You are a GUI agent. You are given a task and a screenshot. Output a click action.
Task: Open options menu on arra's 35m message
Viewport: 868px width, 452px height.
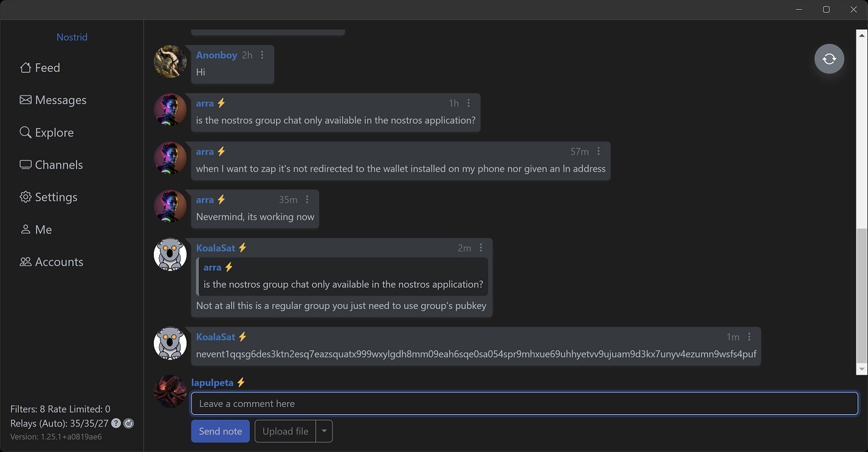pos(307,200)
